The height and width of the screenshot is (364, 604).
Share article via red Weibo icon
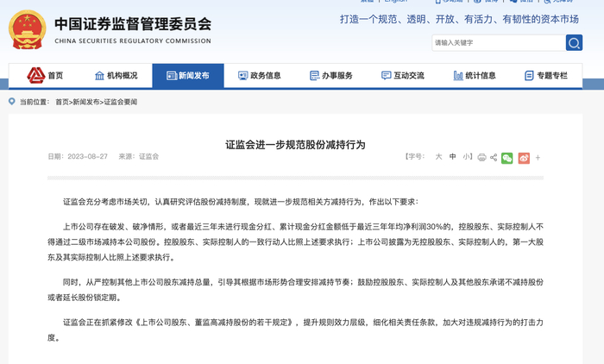click(524, 158)
